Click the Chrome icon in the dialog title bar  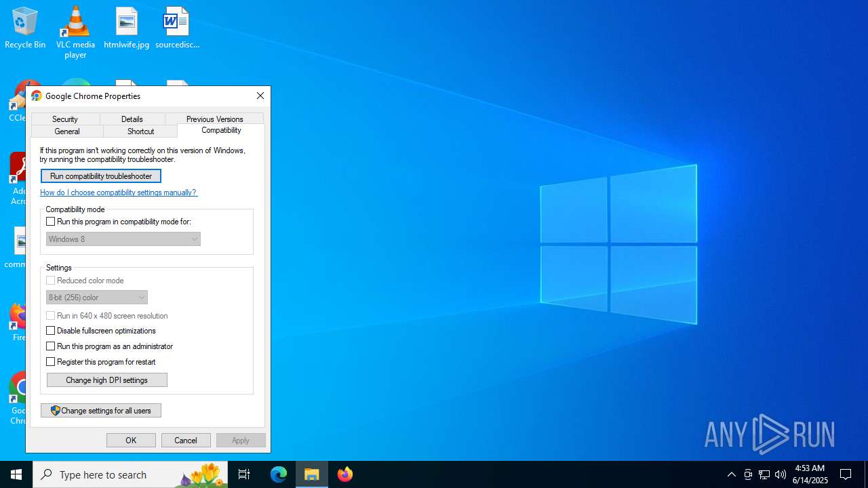pos(37,96)
